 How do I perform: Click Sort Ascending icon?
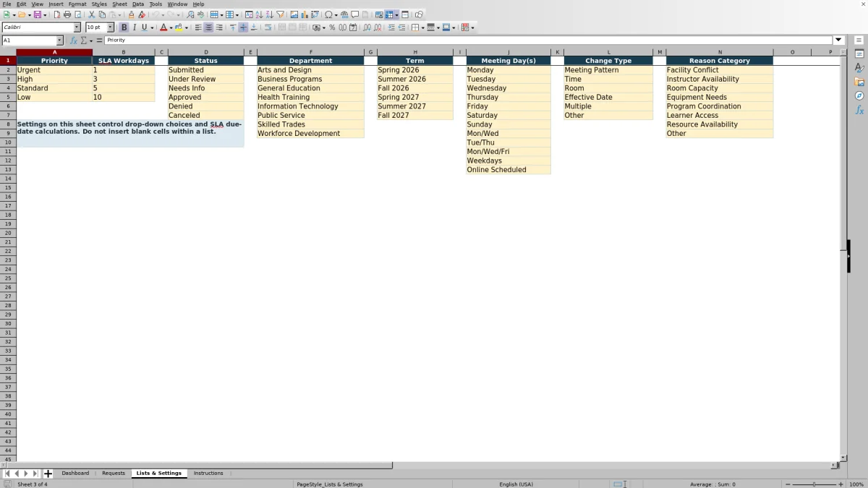(x=259, y=14)
